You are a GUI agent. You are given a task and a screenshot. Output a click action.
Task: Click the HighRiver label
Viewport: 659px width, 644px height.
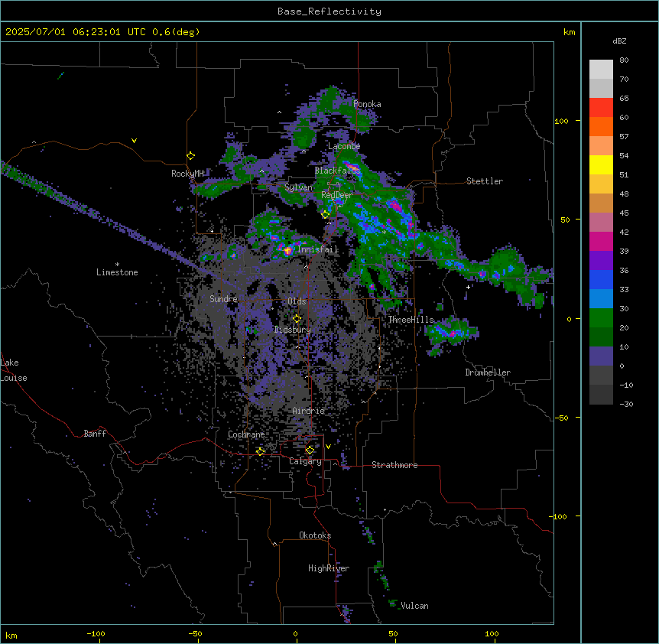[x=329, y=568]
